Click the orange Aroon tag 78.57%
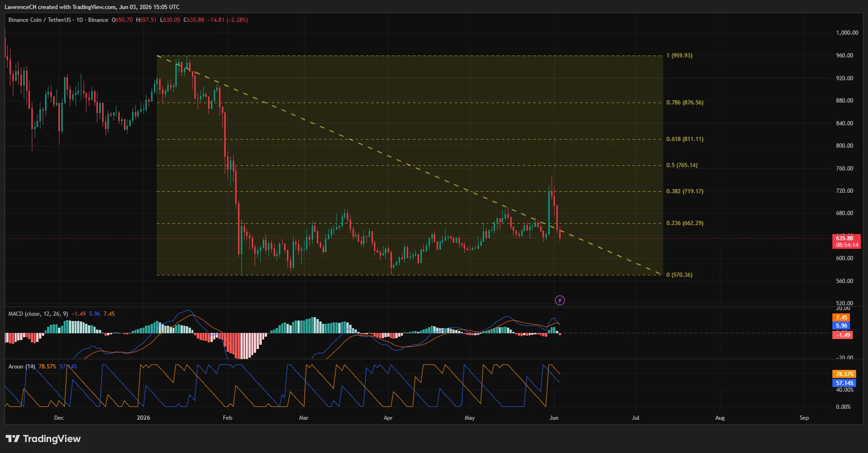This screenshot has width=868, height=453. 844,374
